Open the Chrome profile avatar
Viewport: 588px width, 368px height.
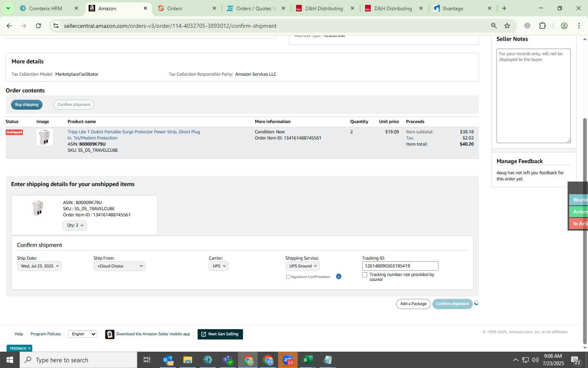click(x=564, y=26)
